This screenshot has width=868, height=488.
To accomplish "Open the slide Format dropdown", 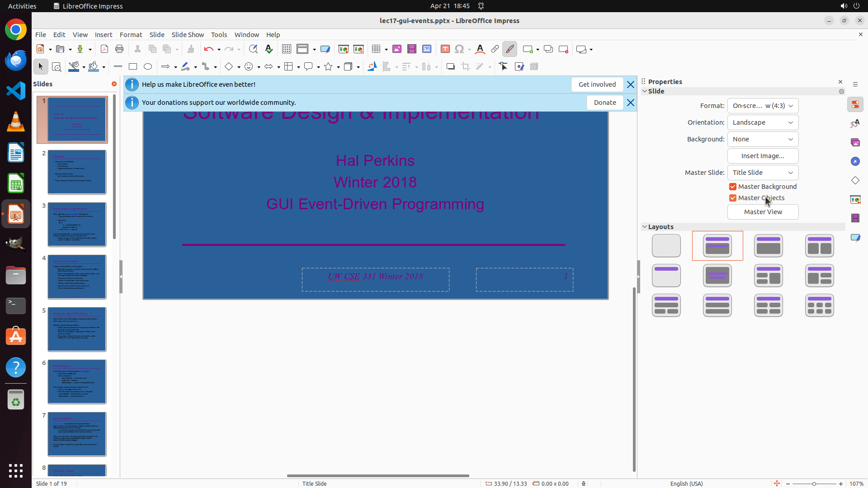I will tap(763, 106).
